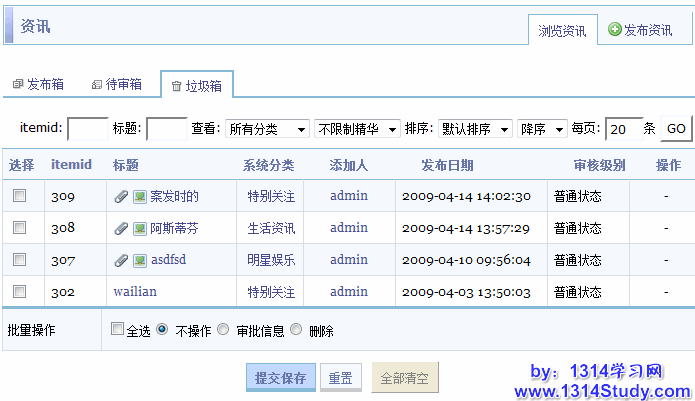The image size is (695, 401).
Task: Select the 删除 radio button
Action: point(296,329)
